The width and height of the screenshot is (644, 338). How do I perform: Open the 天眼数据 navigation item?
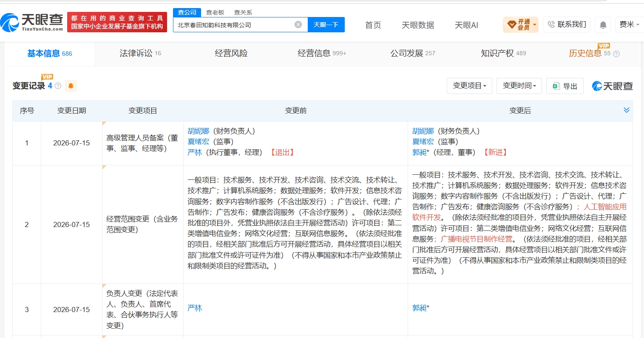(x=418, y=25)
